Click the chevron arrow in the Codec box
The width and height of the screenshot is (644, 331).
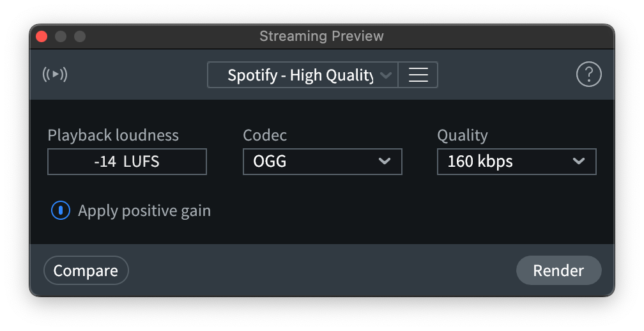385,161
